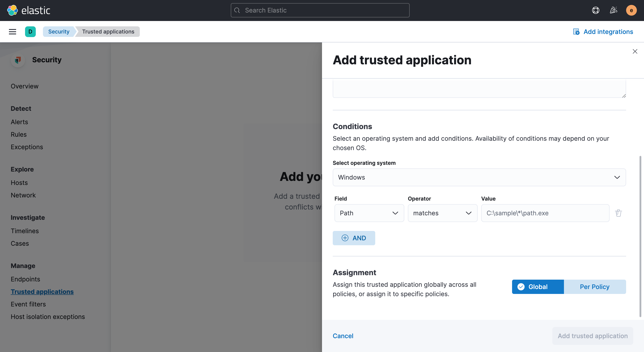Select Per Policy assignment option
Screen dimensions: 644x352
[595, 287]
